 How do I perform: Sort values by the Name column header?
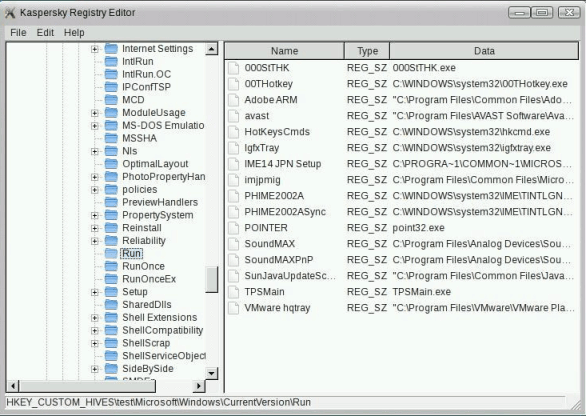tap(284, 51)
